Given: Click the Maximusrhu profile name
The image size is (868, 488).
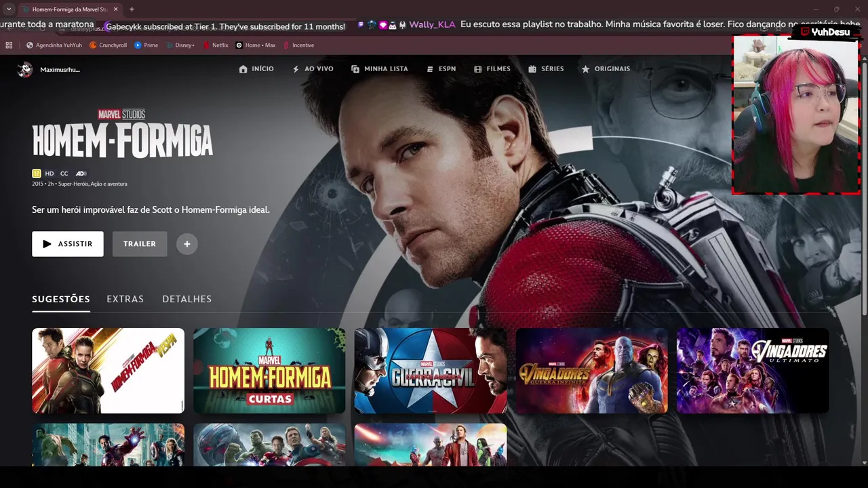Looking at the screenshot, I should (60, 70).
